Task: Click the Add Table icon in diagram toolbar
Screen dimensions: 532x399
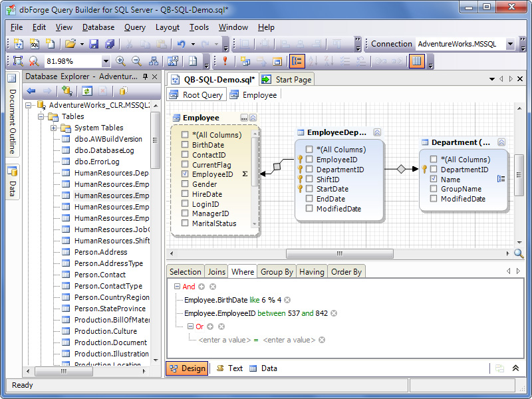Action: click(x=245, y=61)
